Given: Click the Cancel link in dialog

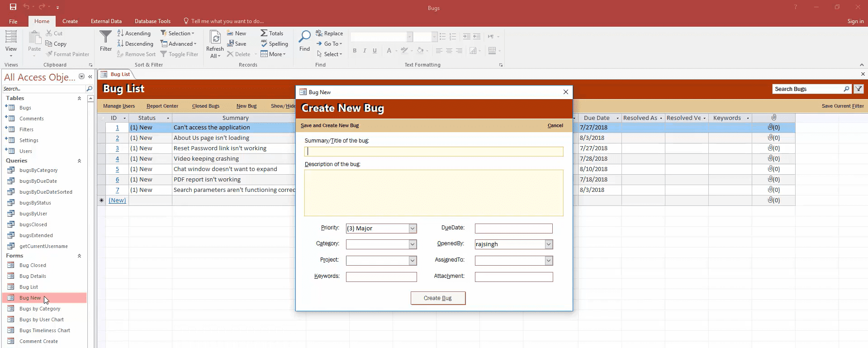Looking at the screenshot, I should (555, 125).
